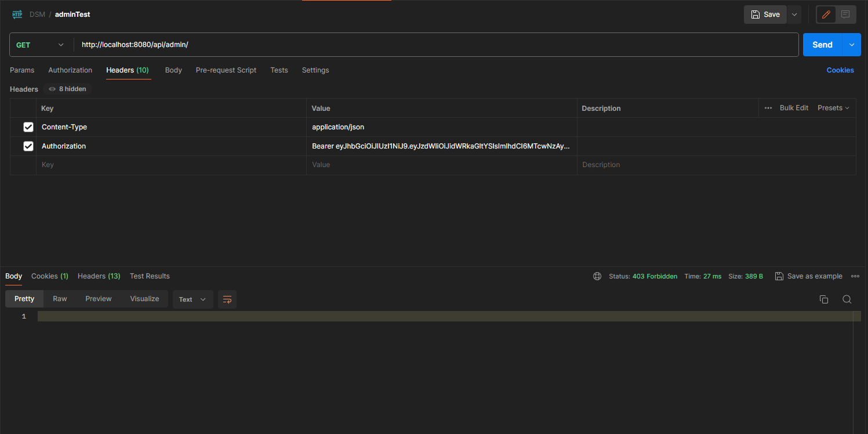Viewport: 868px width, 434px height.
Task: Click the 403 Forbidden status text
Action: coord(655,276)
